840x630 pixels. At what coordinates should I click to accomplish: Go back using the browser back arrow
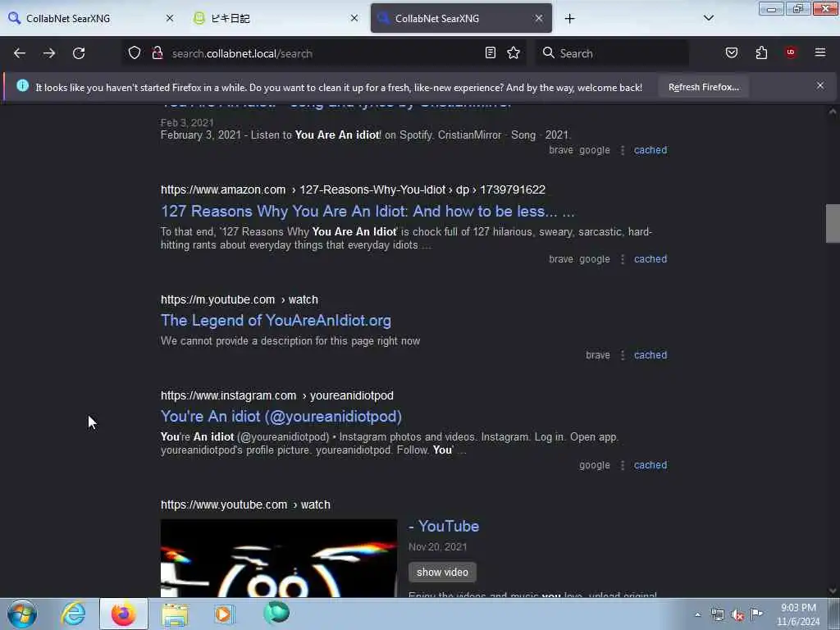pos(20,53)
